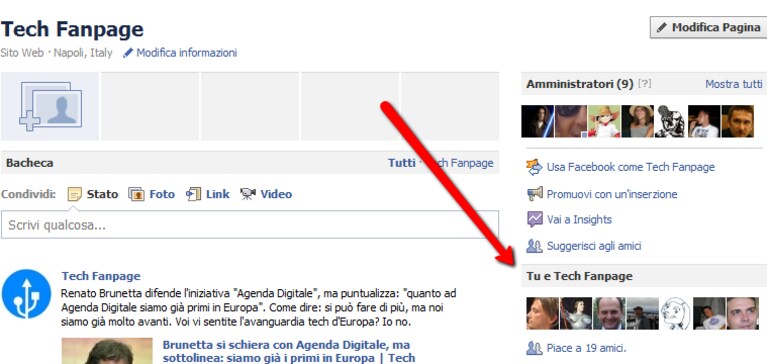Select the Tutti wall filter

click(x=402, y=163)
